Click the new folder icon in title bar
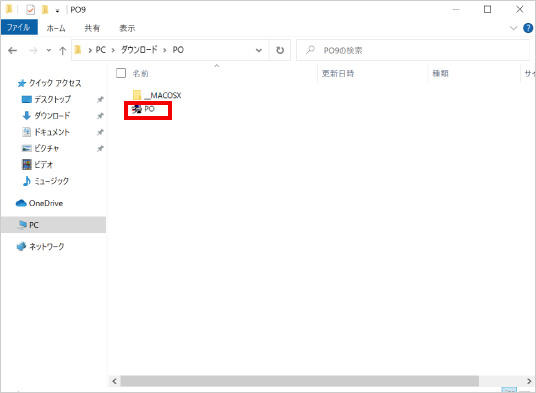Image resolution: width=536 pixels, height=393 pixels. click(x=45, y=10)
